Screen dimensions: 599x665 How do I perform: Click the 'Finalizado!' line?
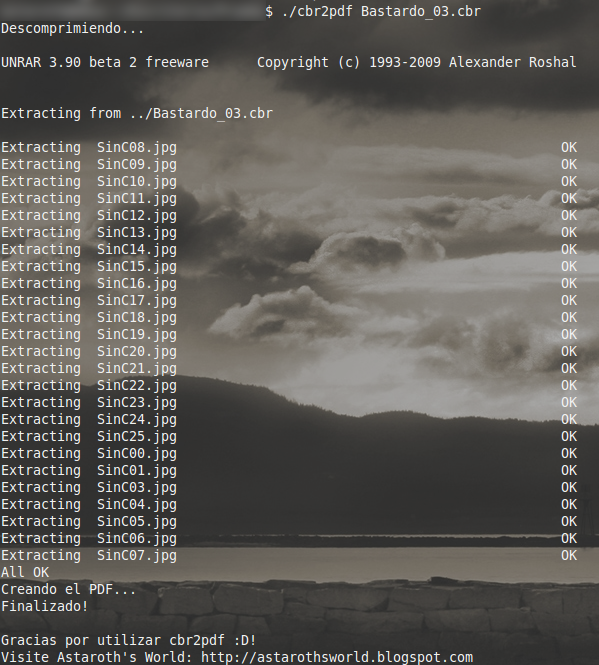(45, 606)
